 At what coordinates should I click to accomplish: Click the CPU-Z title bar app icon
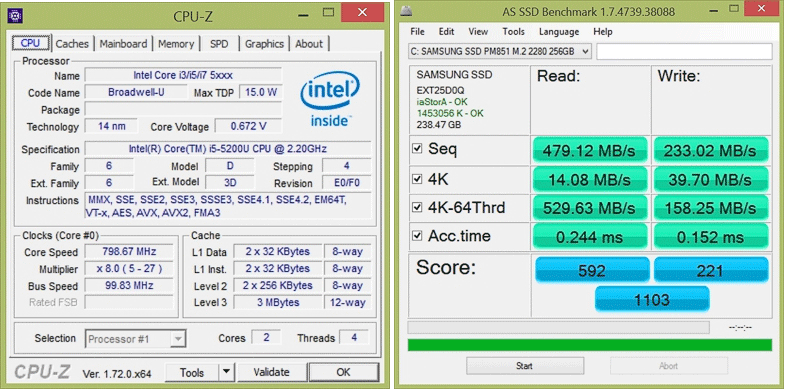(15, 16)
